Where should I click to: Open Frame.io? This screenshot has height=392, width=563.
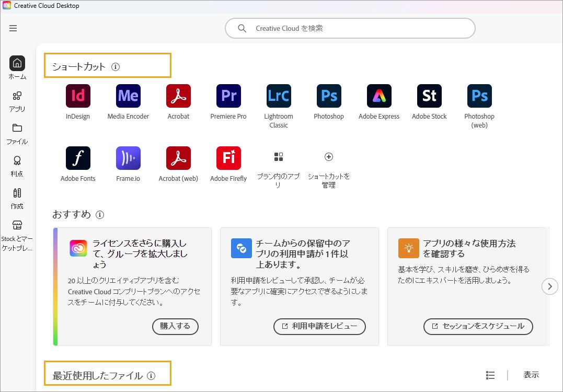[x=128, y=157]
